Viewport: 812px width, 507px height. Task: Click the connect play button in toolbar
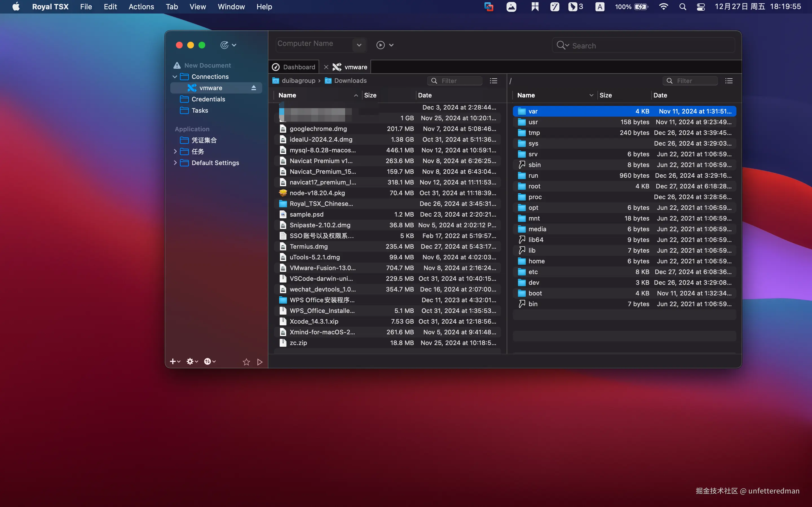[381, 45]
